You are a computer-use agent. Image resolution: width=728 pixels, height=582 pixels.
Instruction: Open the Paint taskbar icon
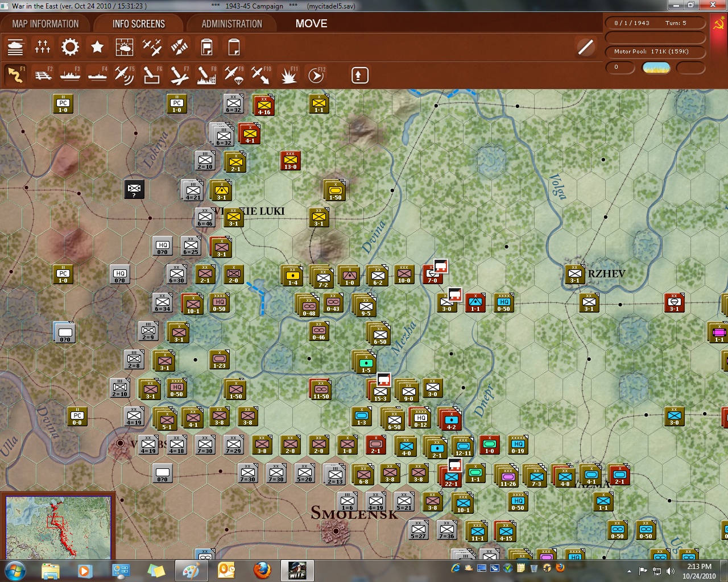tap(191, 570)
